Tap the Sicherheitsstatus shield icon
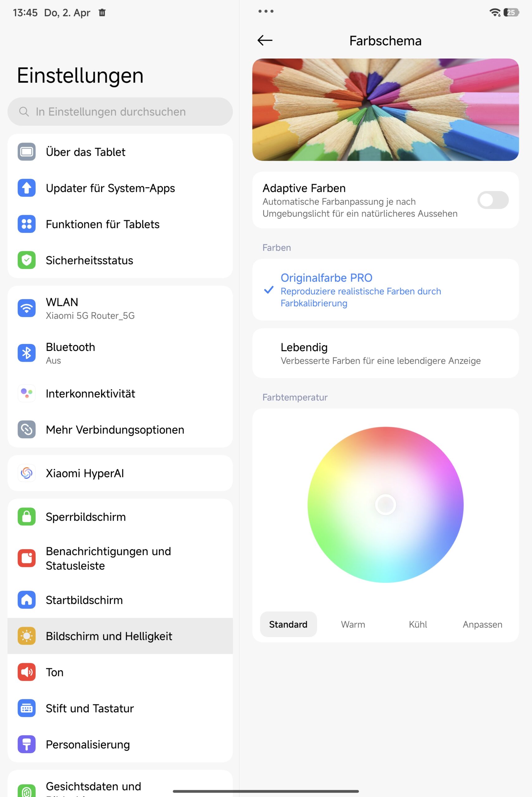This screenshot has width=532, height=797. (x=26, y=260)
